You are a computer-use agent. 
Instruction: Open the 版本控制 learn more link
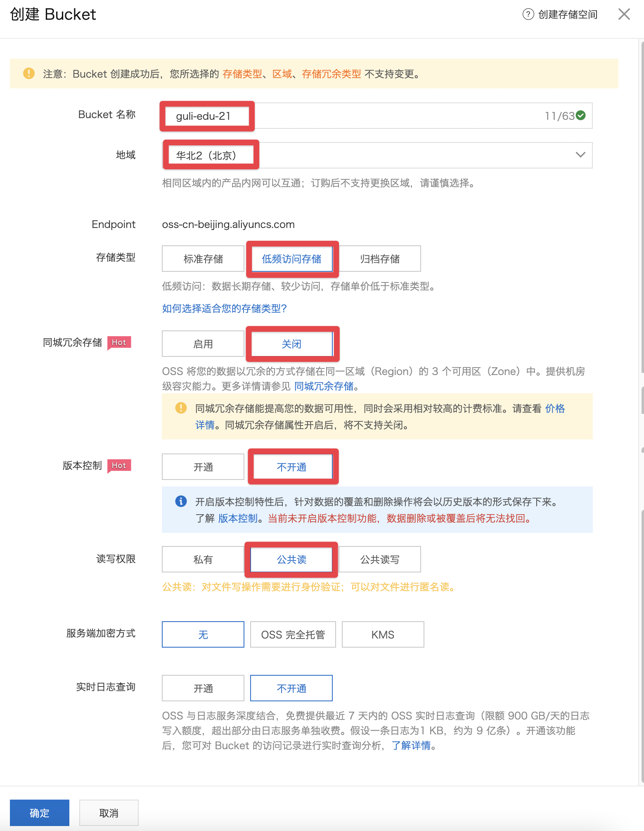[238, 518]
